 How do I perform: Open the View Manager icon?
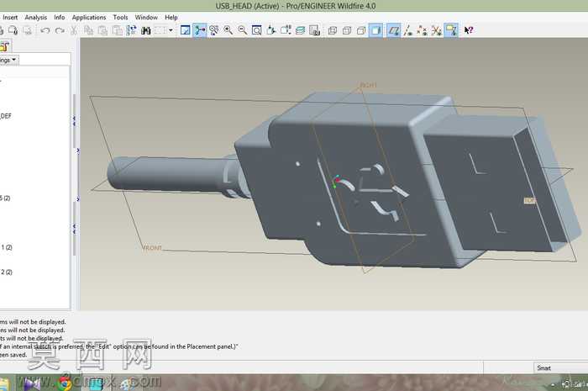tap(315, 30)
